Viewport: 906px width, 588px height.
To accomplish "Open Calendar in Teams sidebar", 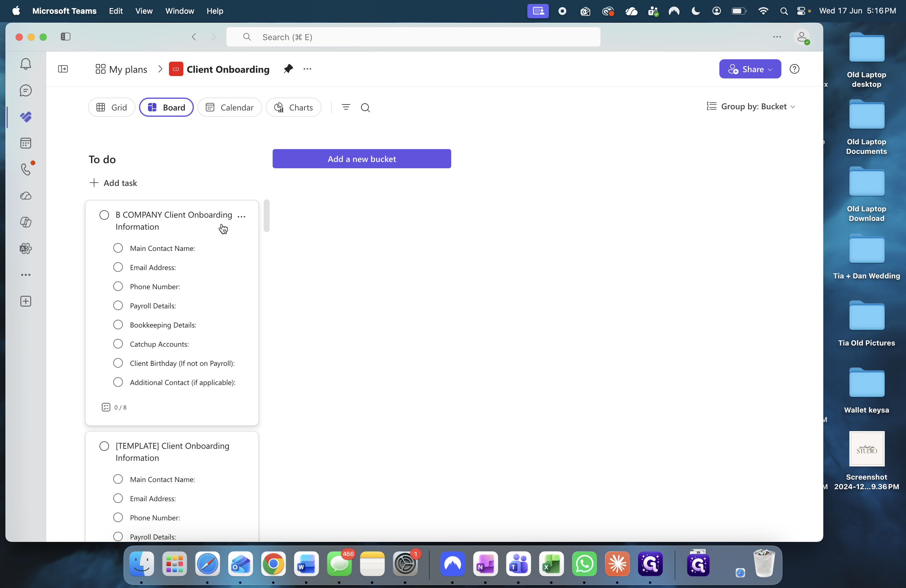I will [x=25, y=143].
